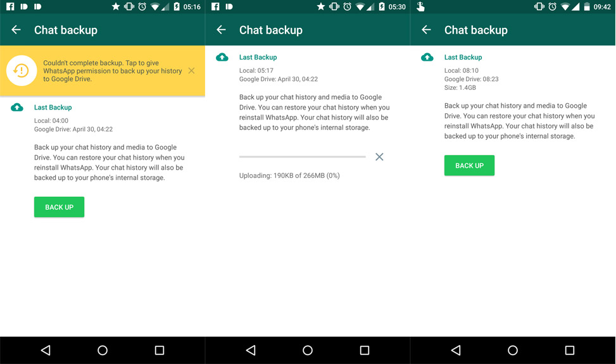This screenshot has height=364, width=616.
Task: Tap the yellow banner's backup warning icon
Action: tap(22, 71)
